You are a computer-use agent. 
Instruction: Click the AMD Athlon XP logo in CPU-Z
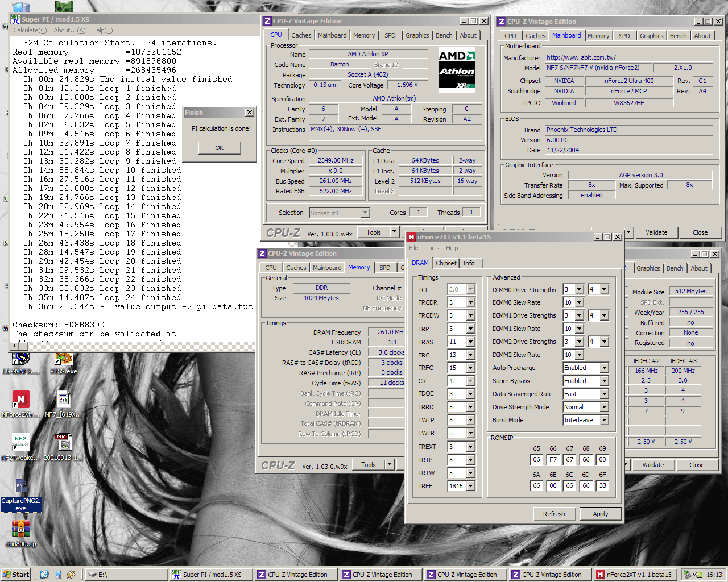[457, 70]
